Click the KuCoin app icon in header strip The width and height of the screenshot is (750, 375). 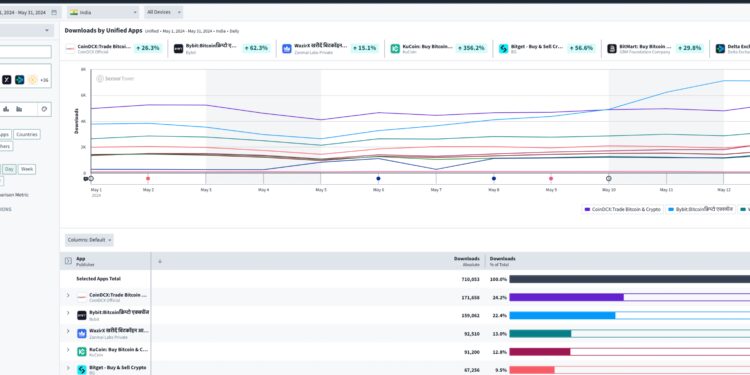point(395,48)
